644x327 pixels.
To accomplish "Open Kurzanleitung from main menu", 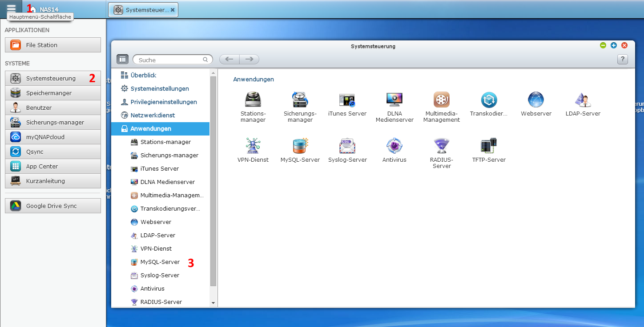I will (x=53, y=181).
